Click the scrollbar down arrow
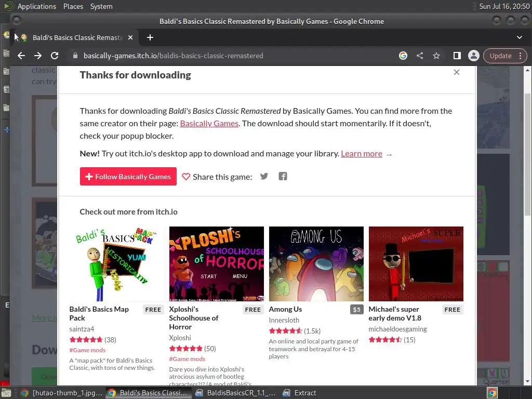This screenshot has height=399, width=532. pyautogui.click(x=527, y=382)
